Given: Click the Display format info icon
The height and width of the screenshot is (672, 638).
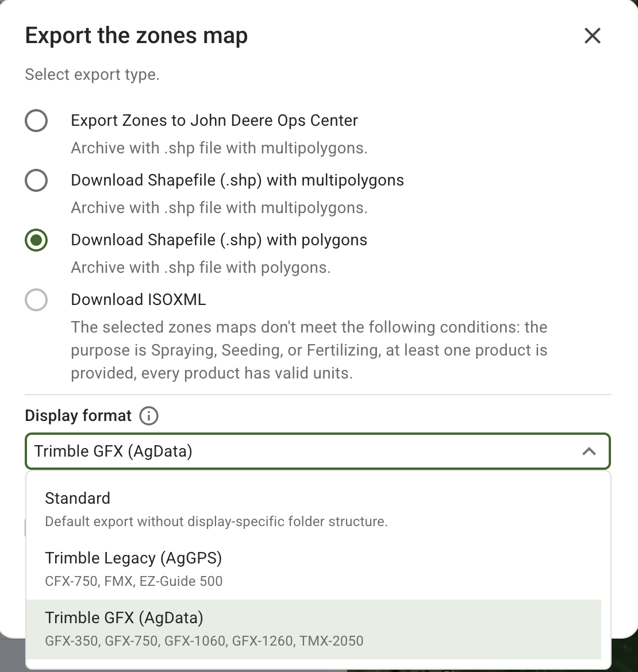Looking at the screenshot, I should [149, 415].
